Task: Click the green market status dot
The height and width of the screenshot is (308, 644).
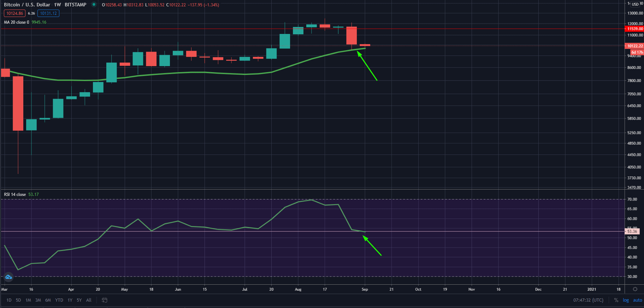Action: tap(94, 5)
